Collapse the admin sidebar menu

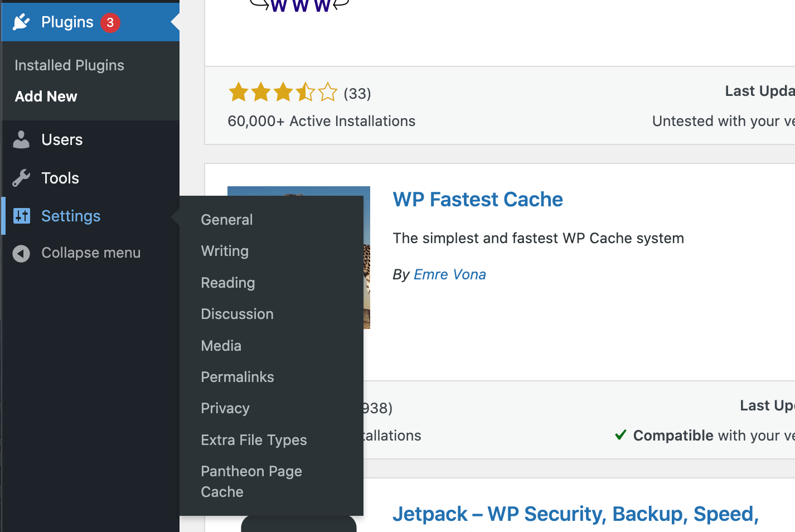(90, 253)
